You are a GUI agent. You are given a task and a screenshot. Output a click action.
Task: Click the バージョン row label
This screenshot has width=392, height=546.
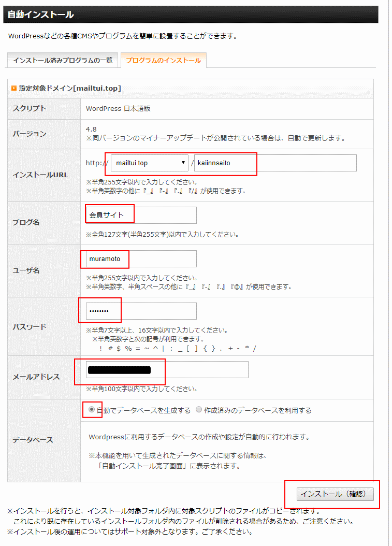[x=29, y=134]
